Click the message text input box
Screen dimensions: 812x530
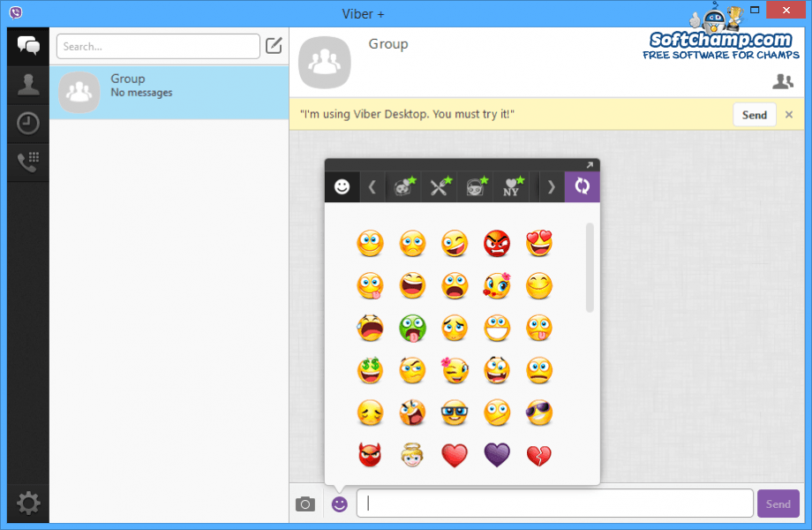[x=554, y=503]
